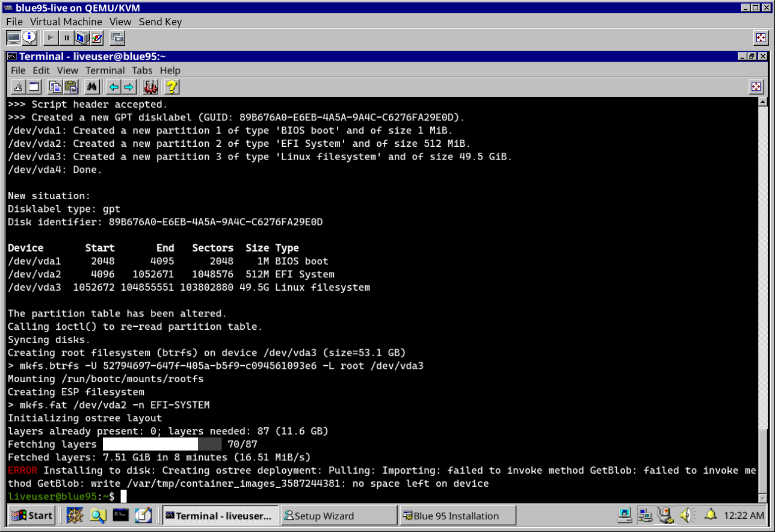Open terminal preferences icon
The height and width of the screenshot is (532, 775).
click(150, 87)
